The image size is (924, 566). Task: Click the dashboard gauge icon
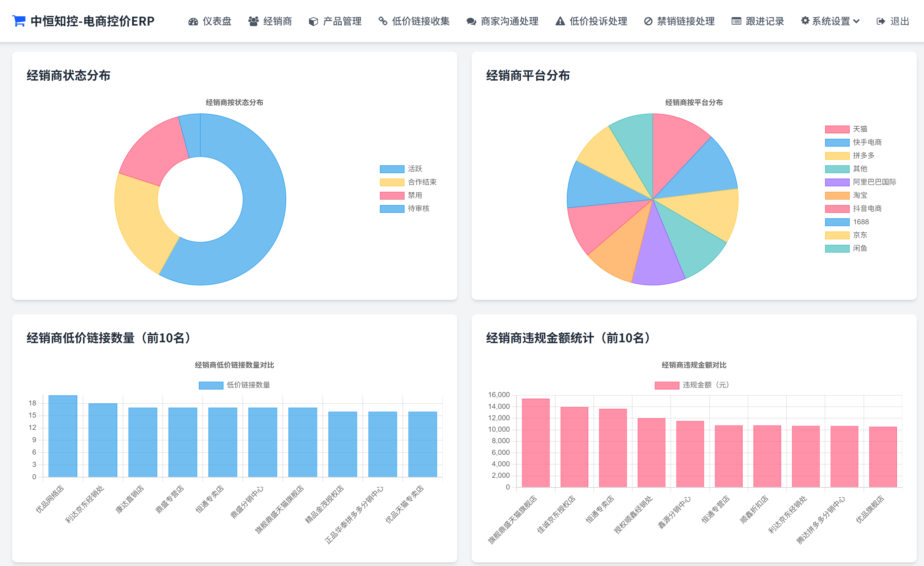193,21
